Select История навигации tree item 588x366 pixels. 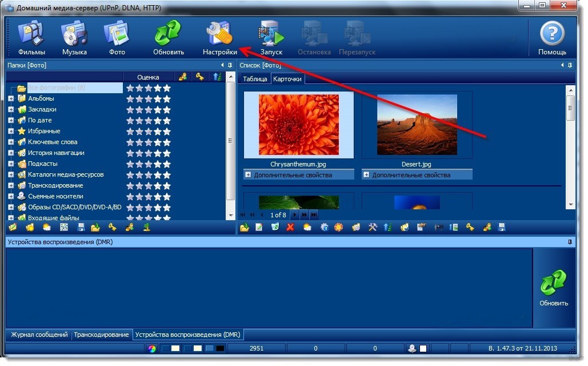56,153
